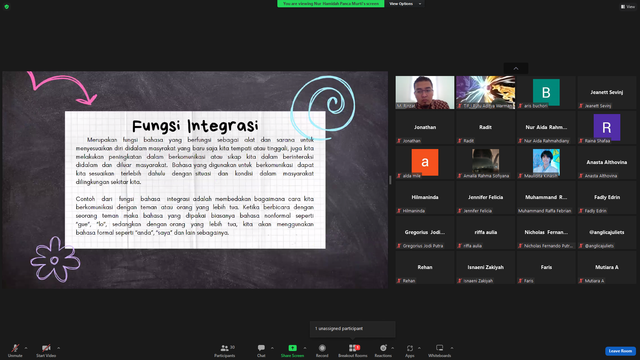Image resolution: width=640 pixels, height=360 pixels.
Task: Click the '1 unassigned participant' notification
Action: pyautogui.click(x=353, y=329)
